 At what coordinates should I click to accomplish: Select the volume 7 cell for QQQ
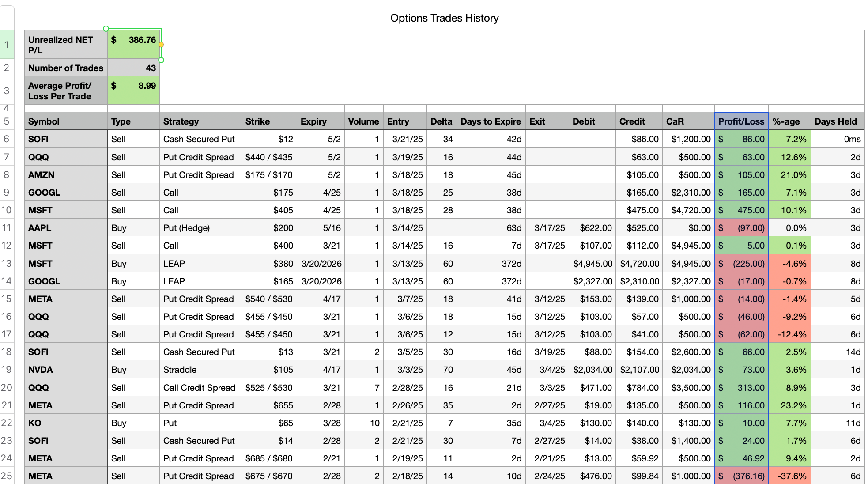click(364, 388)
